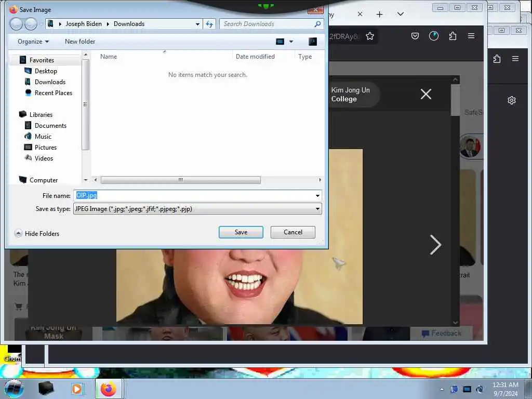The height and width of the screenshot is (399, 532).
Task: Select Computer in the navigation tree
Action: (x=44, y=180)
